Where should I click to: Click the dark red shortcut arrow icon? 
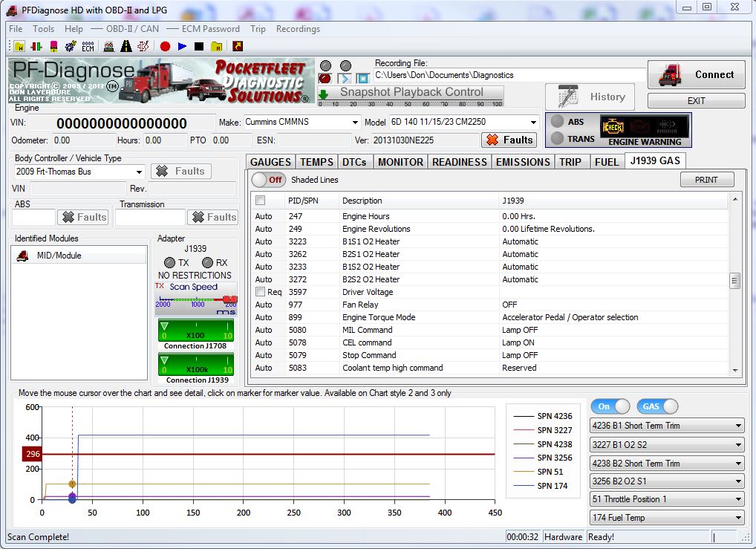237,46
